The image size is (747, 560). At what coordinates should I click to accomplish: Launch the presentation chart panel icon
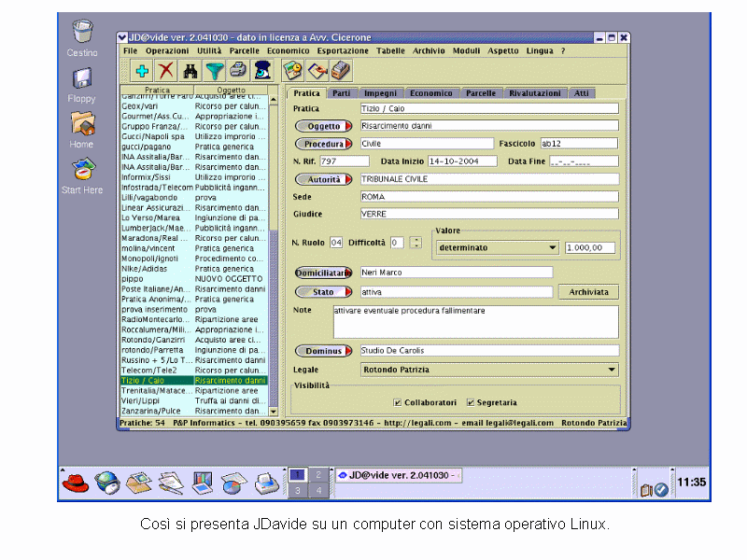point(203,483)
